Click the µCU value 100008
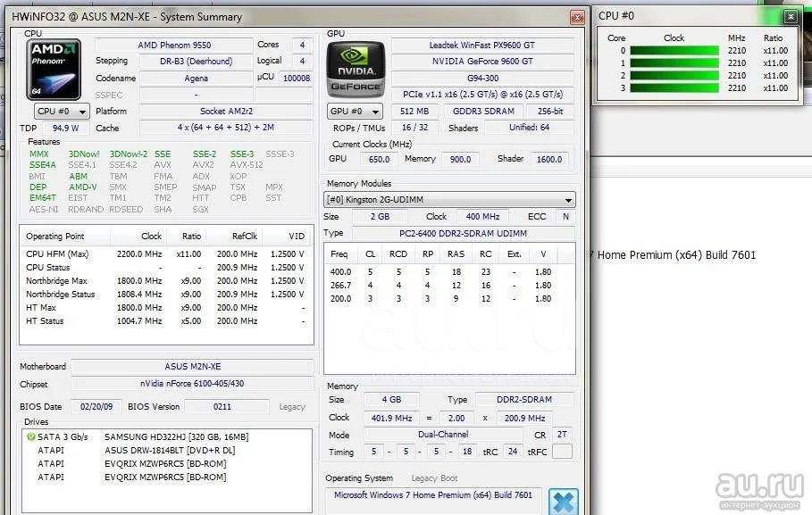812x515 pixels. click(x=297, y=79)
